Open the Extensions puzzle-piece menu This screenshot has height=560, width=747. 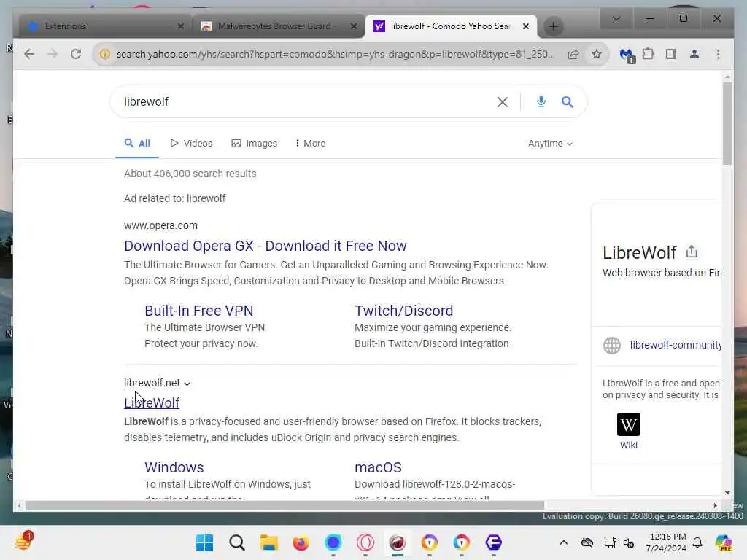[x=649, y=54]
